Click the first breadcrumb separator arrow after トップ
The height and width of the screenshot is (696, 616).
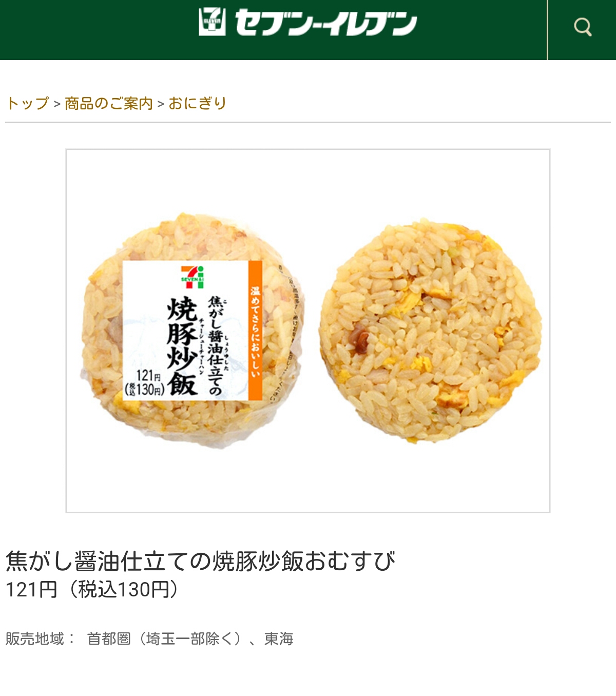coord(57,104)
